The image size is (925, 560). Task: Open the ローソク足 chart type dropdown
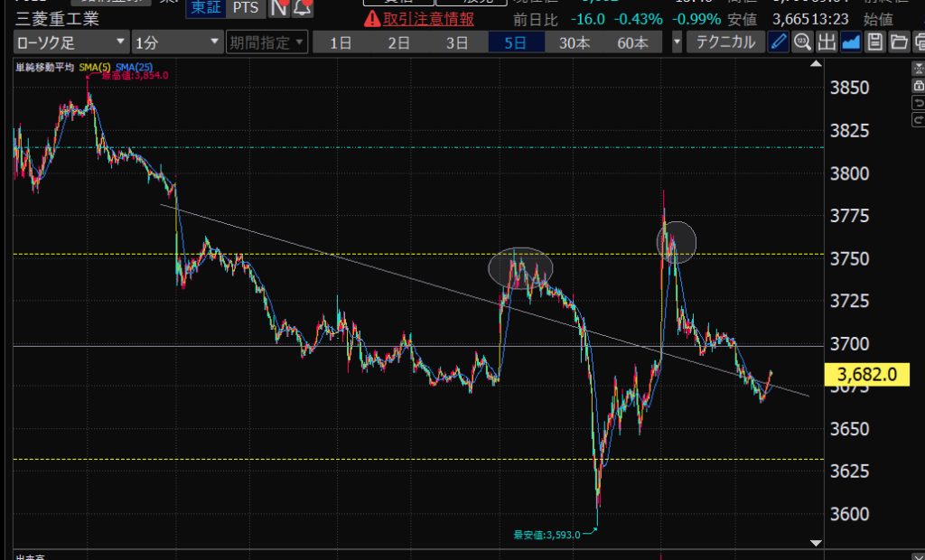click(x=70, y=42)
